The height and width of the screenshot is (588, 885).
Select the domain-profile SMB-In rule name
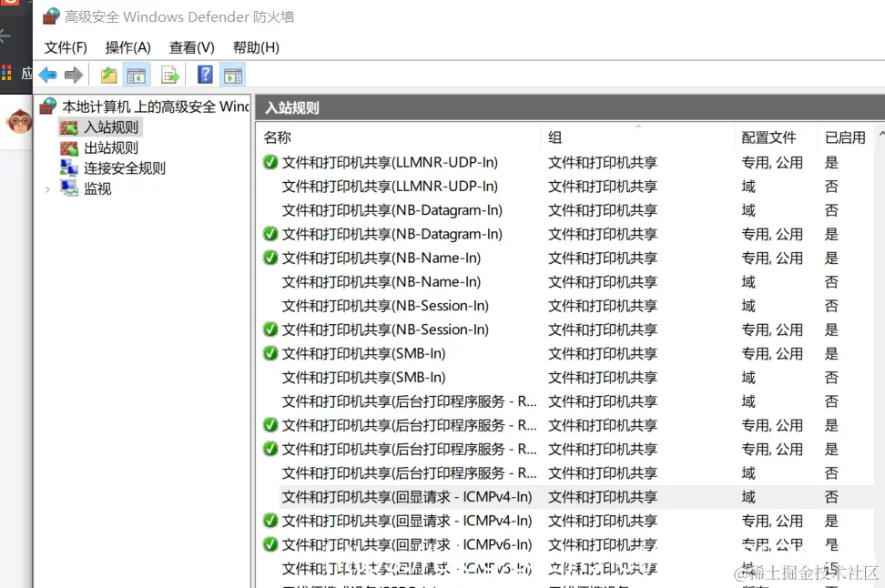click(x=364, y=377)
